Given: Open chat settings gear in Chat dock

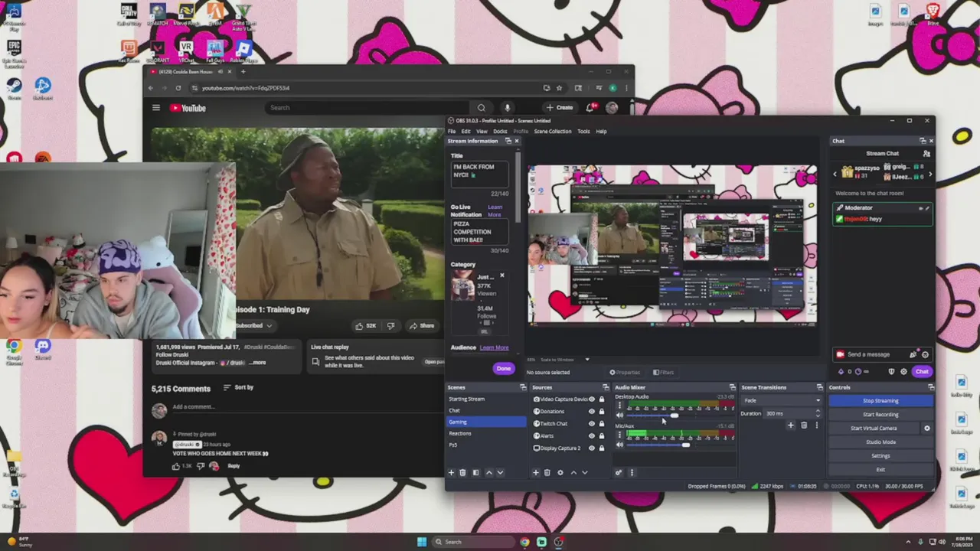Looking at the screenshot, I should [903, 371].
